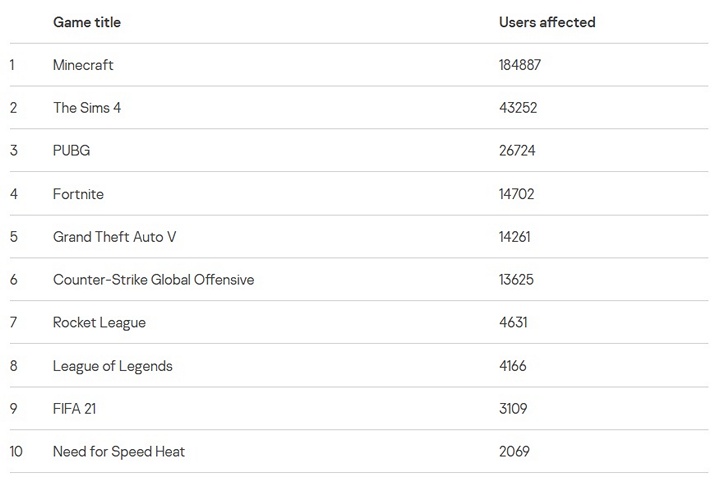This screenshot has height=487, width=720.
Task: Click the "Game title" column header
Action: point(87,22)
